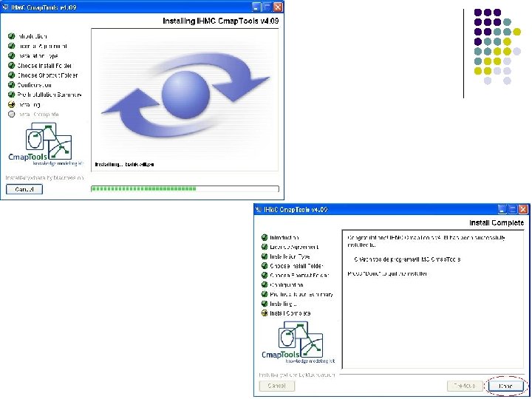Click the "Installing..." status line above progress bar
The width and height of the screenshot is (532, 399).
click(x=124, y=165)
